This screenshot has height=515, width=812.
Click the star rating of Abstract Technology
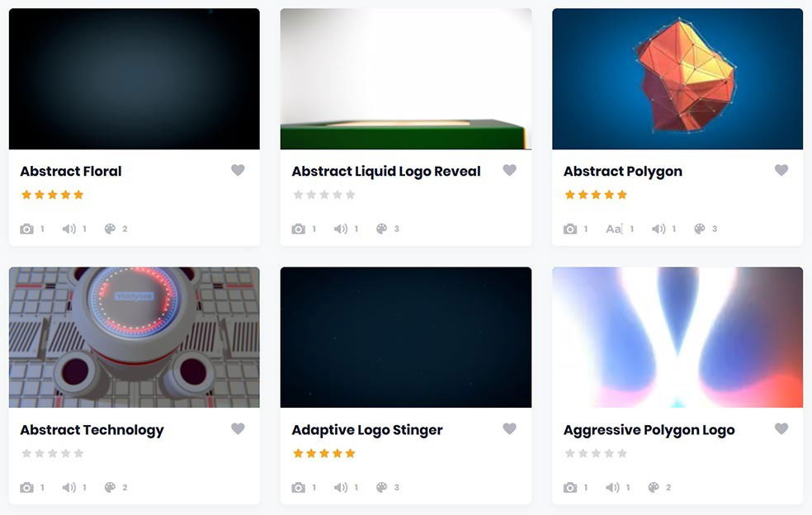(52, 453)
